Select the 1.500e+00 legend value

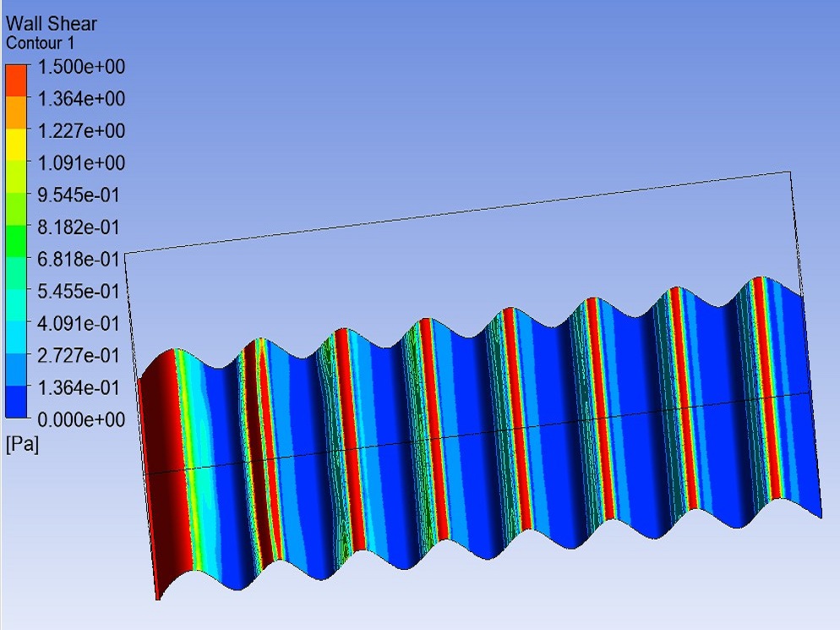(x=81, y=67)
